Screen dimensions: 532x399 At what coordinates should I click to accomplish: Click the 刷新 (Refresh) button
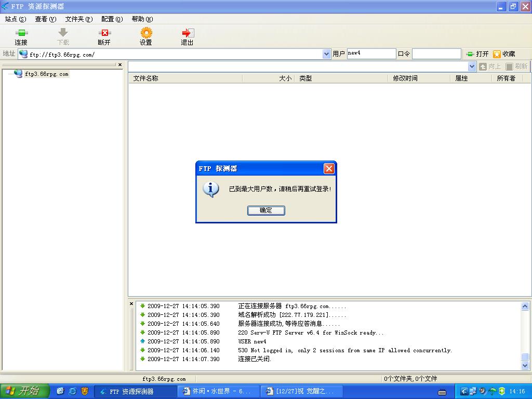pyautogui.click(x=516, y=66)
